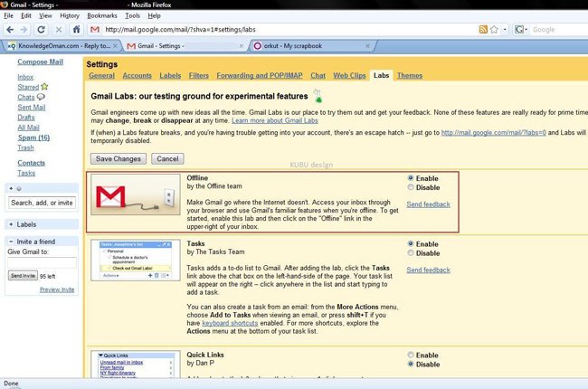Click the keyboard shortcuts link

pyautogui.click(x=230, y=323)
